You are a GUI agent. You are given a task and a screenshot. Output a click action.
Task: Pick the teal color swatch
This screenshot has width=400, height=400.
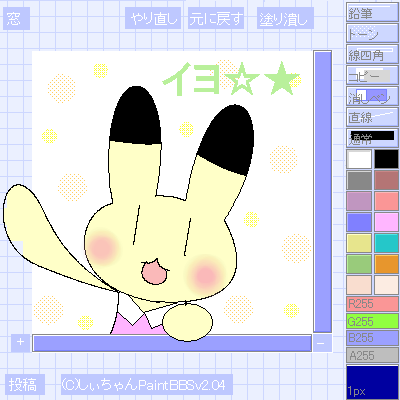(x=386, y=243)
